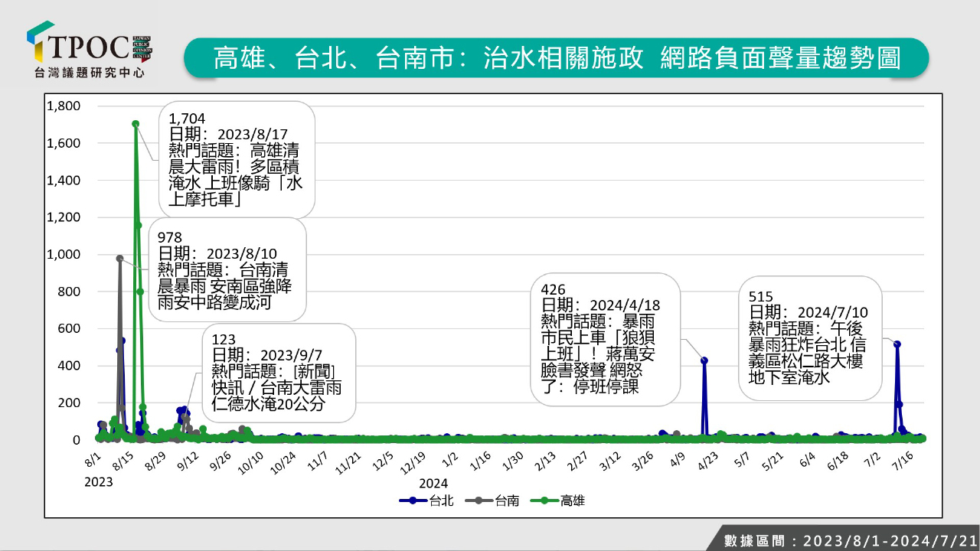
Task: Click the TPOC logo icon
Action: 41,43
